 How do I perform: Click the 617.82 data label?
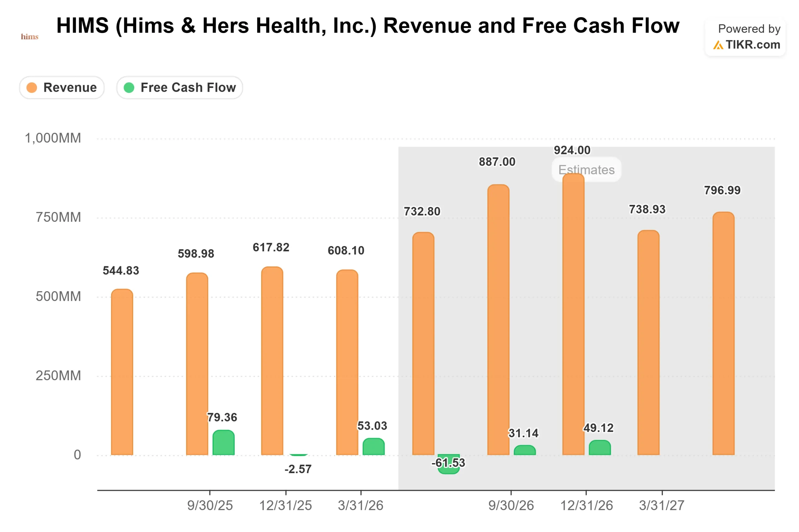coord(271,248)
